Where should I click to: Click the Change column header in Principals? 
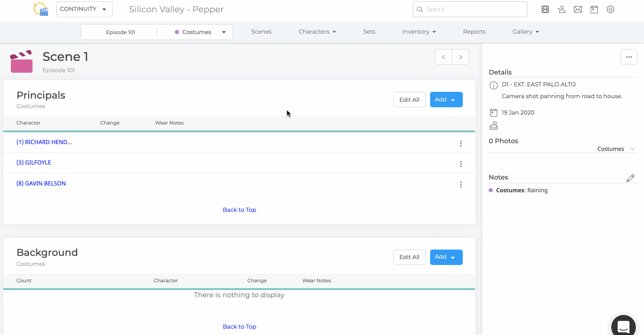[x=110, y=123]
